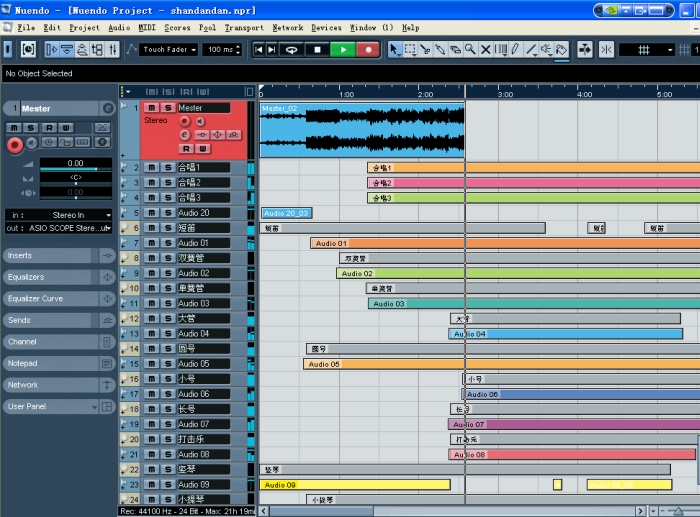The width and height of the screenshot is (700, 517).
Task: Mute the 合唱1 track
Action: (152, 168)
